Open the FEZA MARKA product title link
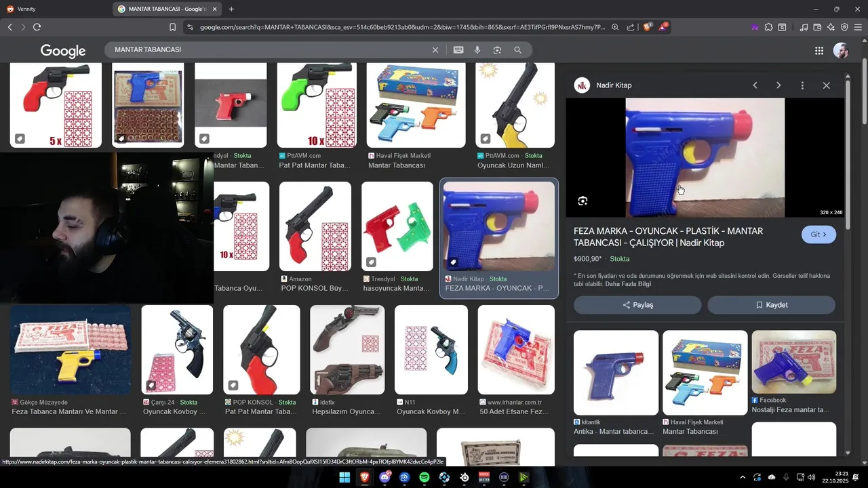Screen dimensions: 868x488 pos(668,237)
